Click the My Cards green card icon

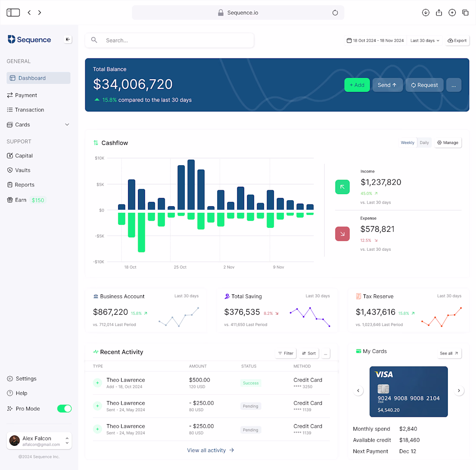[x=359, y=351]
